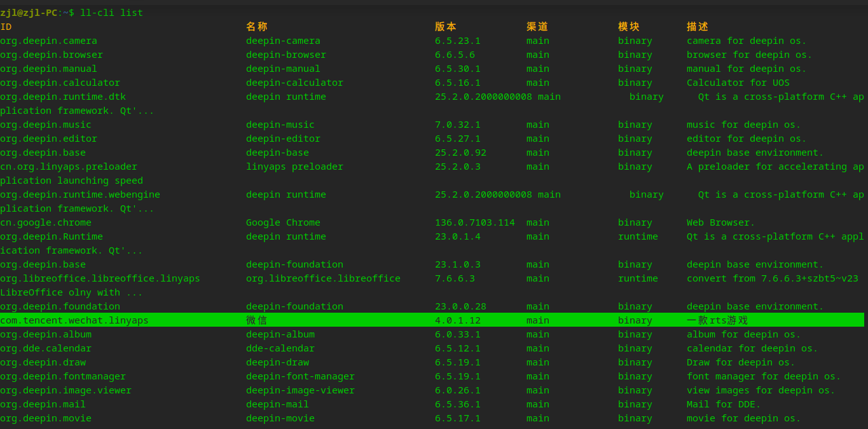Select the ID "org.deepin.runtime.dtk"
Viewport: 868px width, 429px height.
pos(63,97)
